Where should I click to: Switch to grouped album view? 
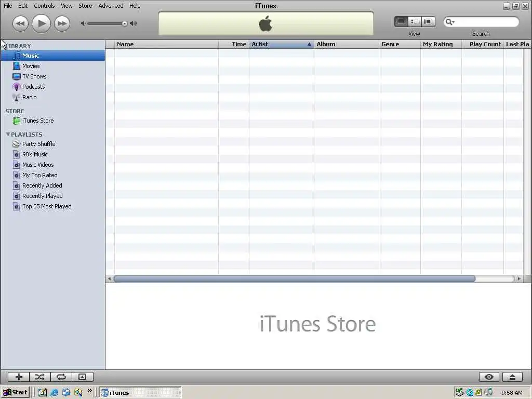[415, 22]
